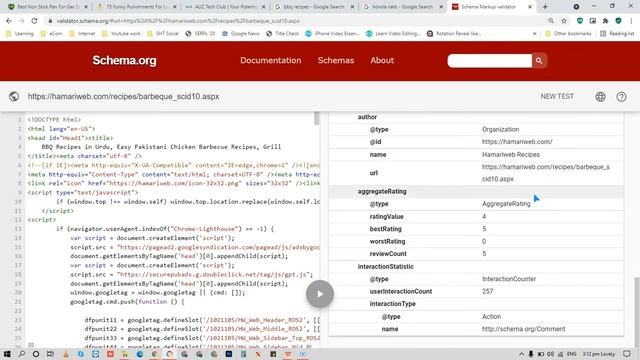Switch to bbq recipes Google Search tab
This screenshot has height=360, width=640.
coord(315,7)
